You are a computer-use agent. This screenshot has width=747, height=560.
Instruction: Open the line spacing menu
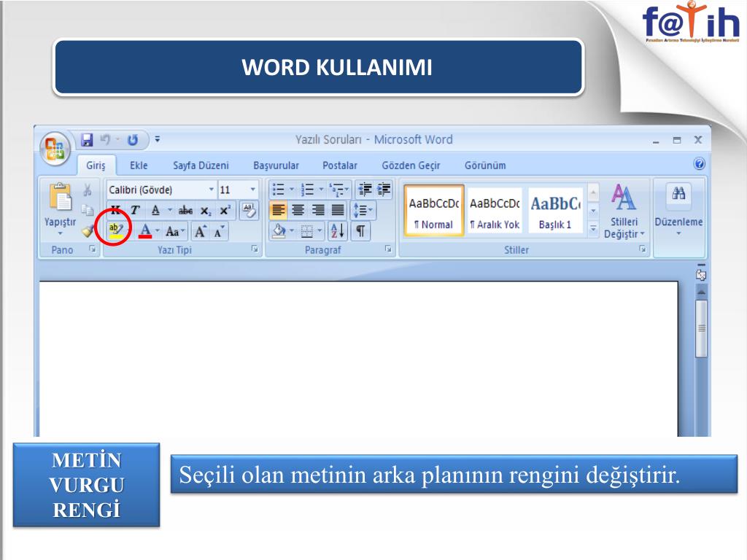tap(363, 210)
